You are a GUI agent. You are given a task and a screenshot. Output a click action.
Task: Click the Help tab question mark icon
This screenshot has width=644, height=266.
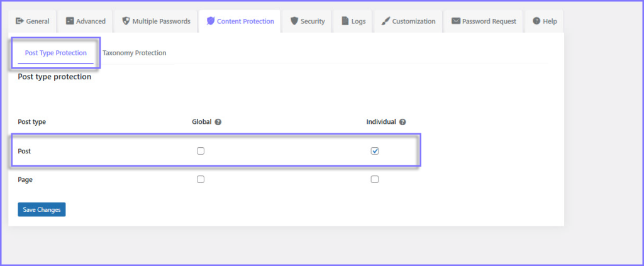(536, 21)
